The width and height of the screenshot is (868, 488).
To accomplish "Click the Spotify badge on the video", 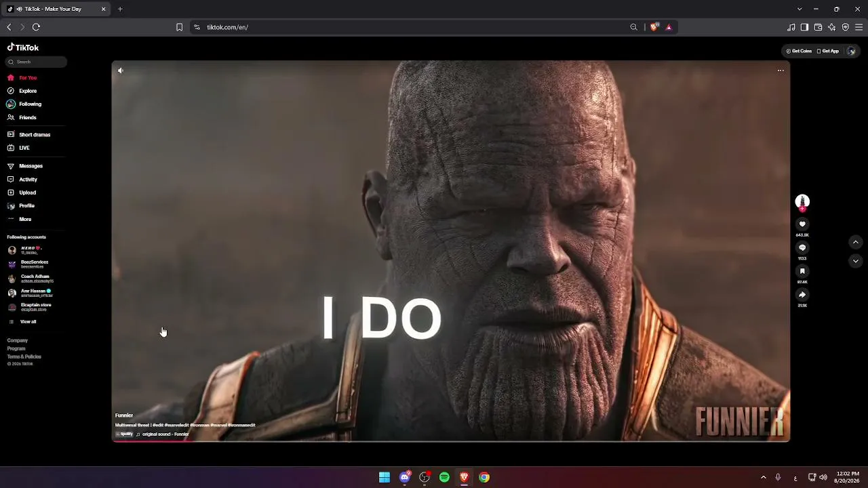I will tap(124, 434).
